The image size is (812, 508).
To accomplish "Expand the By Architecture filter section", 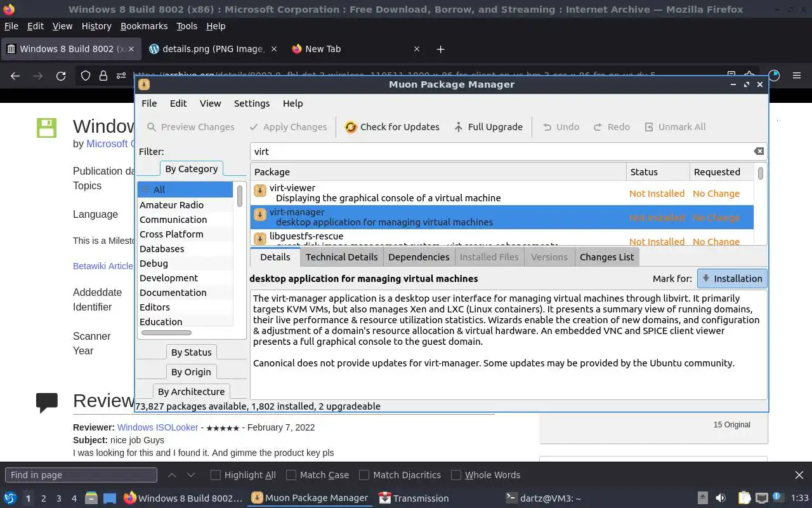I will pos(191,392).
